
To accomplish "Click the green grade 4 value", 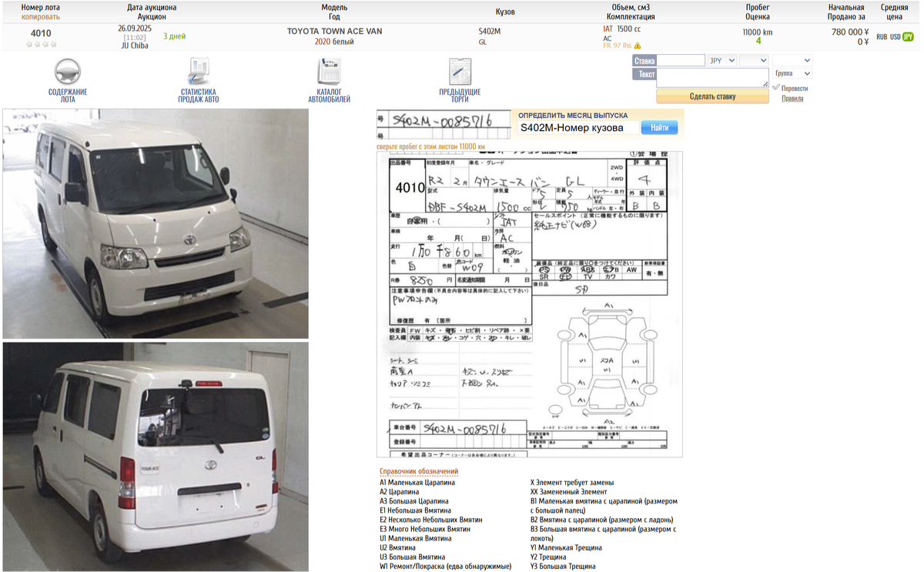I will coord(758,42).
